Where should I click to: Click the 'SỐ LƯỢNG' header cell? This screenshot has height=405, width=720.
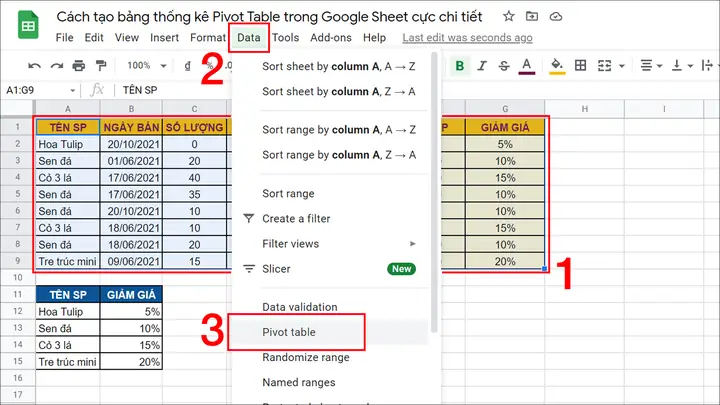pyautogui.click(x=194, y=127)
